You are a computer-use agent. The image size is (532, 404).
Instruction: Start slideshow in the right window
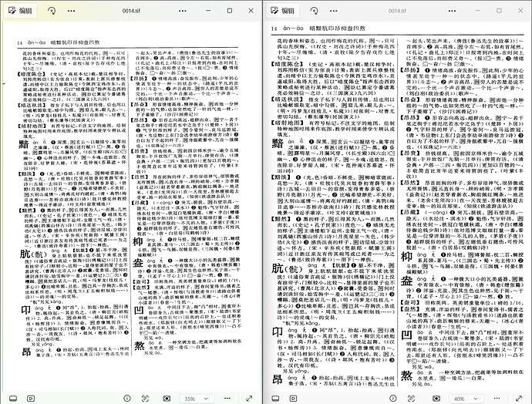pyautogui.click(x=294, y=399)
